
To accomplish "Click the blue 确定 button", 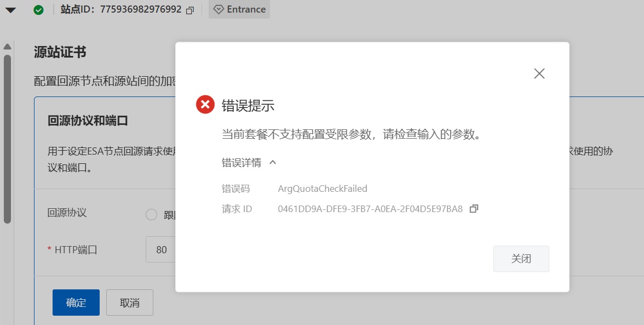I will (x=76, y=303).
